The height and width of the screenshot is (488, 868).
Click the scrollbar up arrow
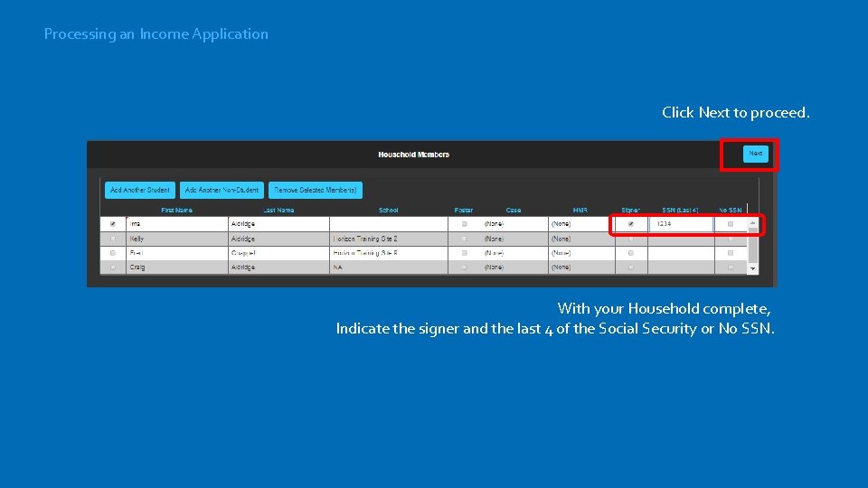(x=753, y=222)
